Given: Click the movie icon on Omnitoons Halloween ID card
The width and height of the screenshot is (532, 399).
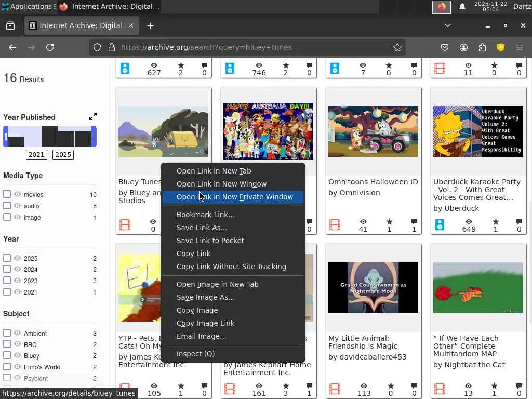Looking at the screenshot, I should [x=335, y=225].
